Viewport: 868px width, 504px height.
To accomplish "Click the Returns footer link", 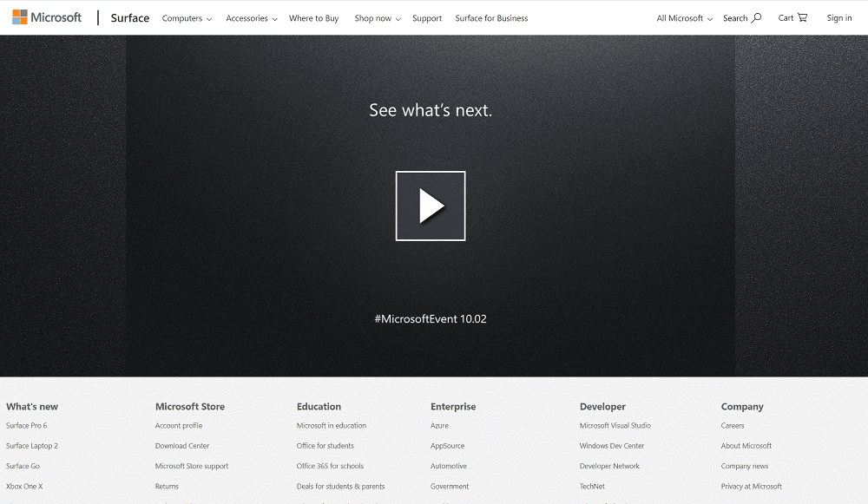I will pos(167,487).
